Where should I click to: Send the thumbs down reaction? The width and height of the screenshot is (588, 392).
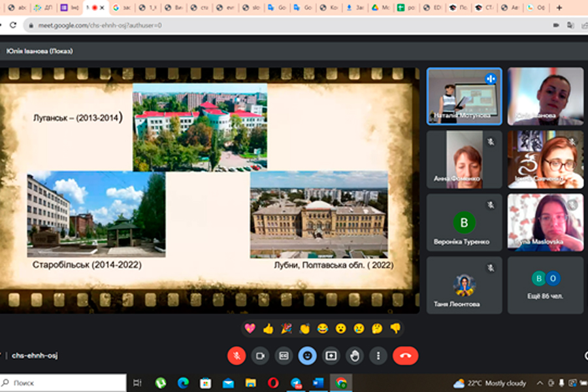[395, 328]
